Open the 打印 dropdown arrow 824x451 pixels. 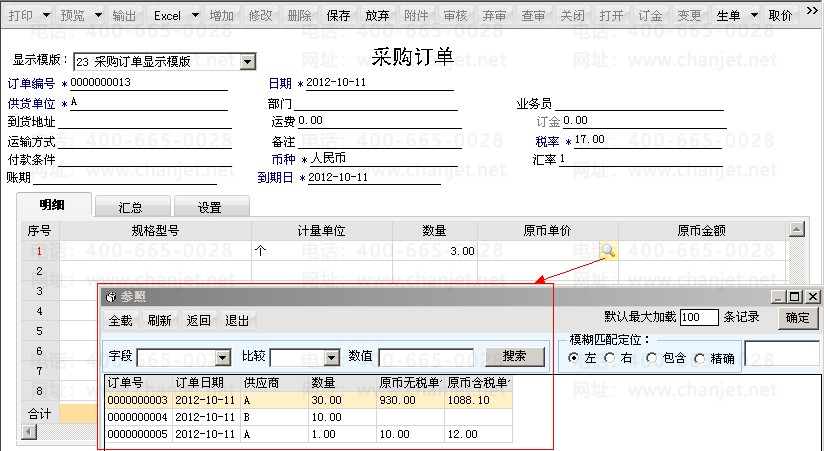click(x=46, y=16)
